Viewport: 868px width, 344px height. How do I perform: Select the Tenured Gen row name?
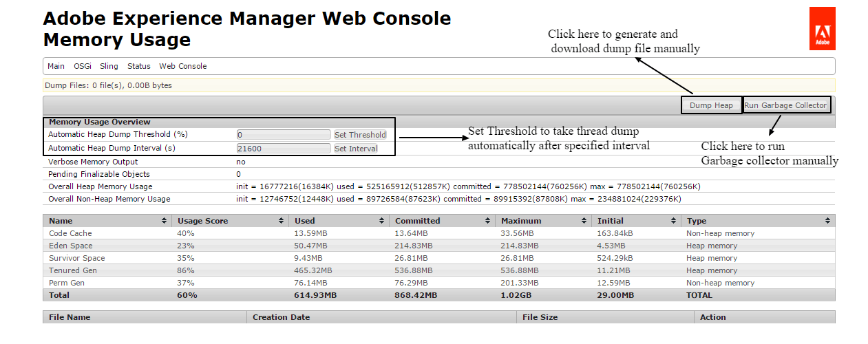pyautogui.click(x=74, y=270)
